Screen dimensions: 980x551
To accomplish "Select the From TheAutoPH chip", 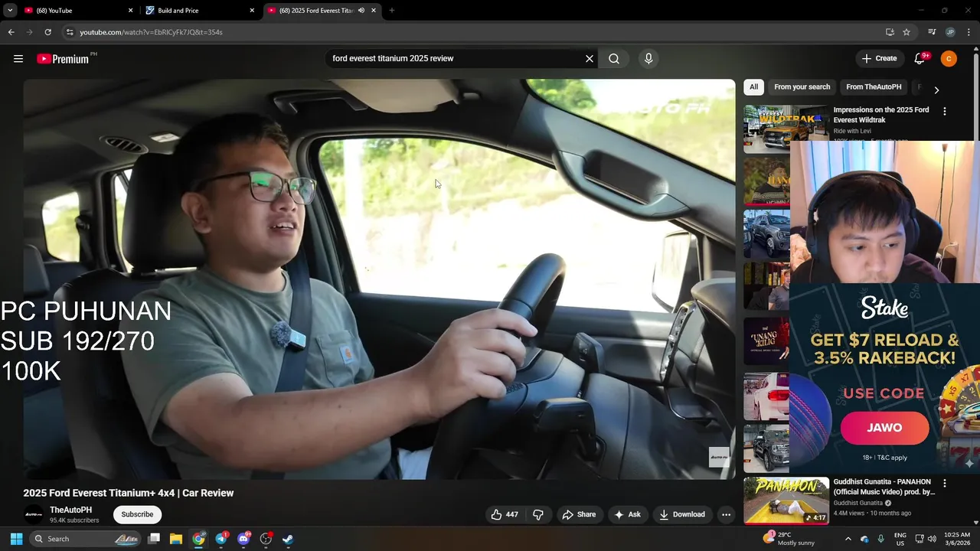I will click(x=874, y=87).
